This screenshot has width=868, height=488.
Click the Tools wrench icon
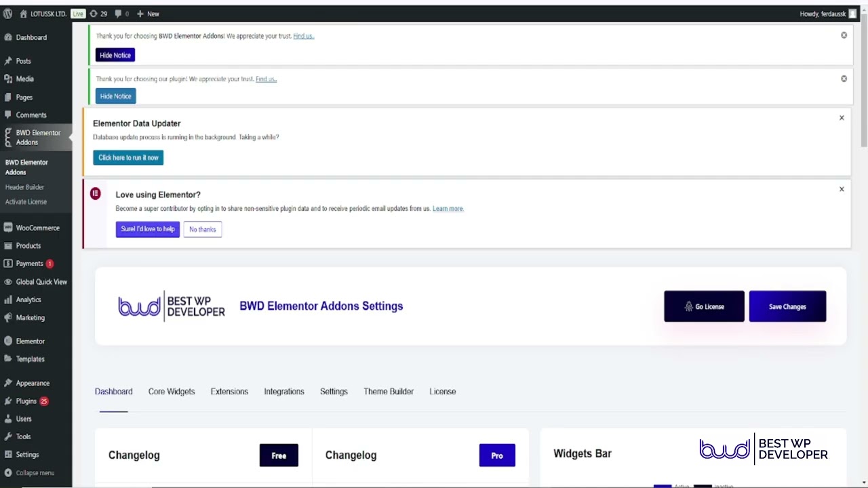pyautogui.click(x=8, y=436)
